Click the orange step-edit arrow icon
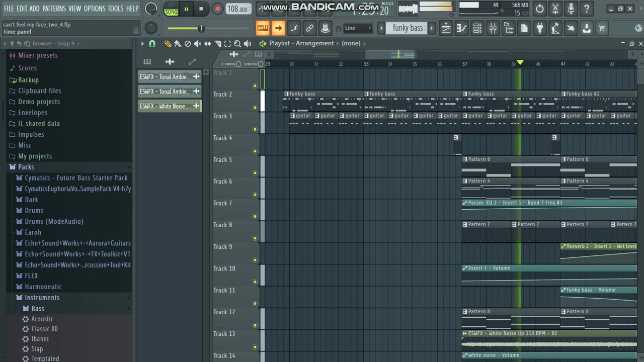 point(278,28)
